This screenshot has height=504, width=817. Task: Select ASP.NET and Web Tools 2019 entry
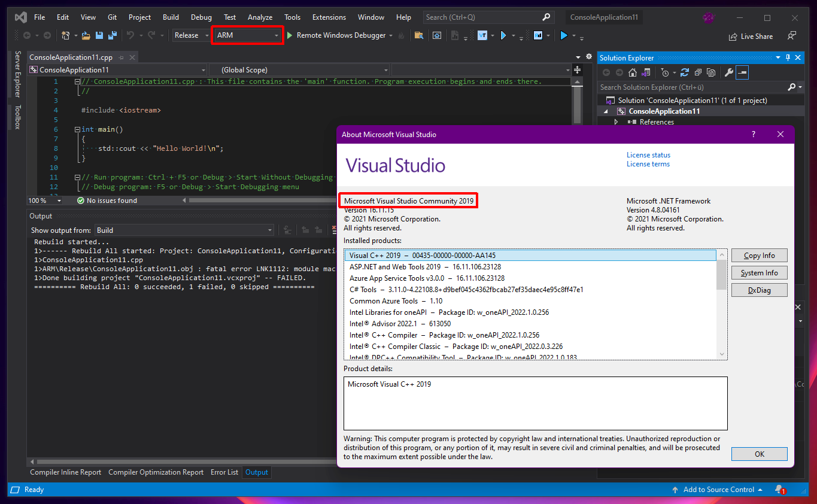[x=530, y=267]
